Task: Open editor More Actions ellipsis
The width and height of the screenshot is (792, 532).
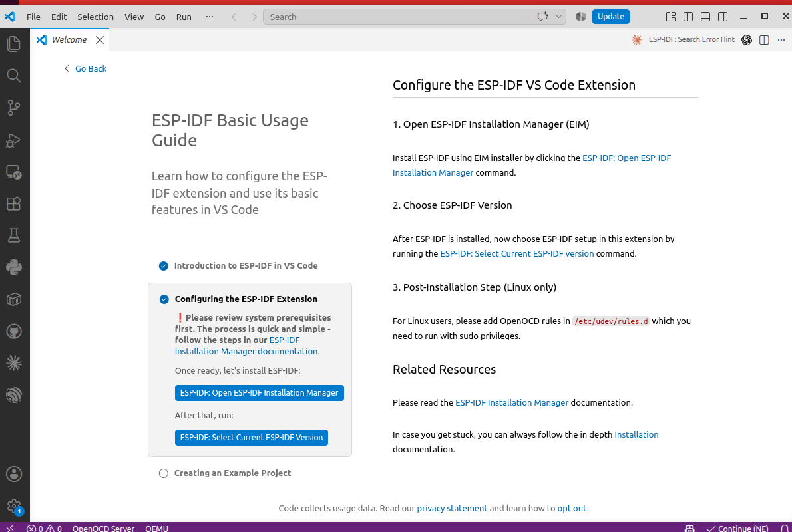Action: (781, 39)
